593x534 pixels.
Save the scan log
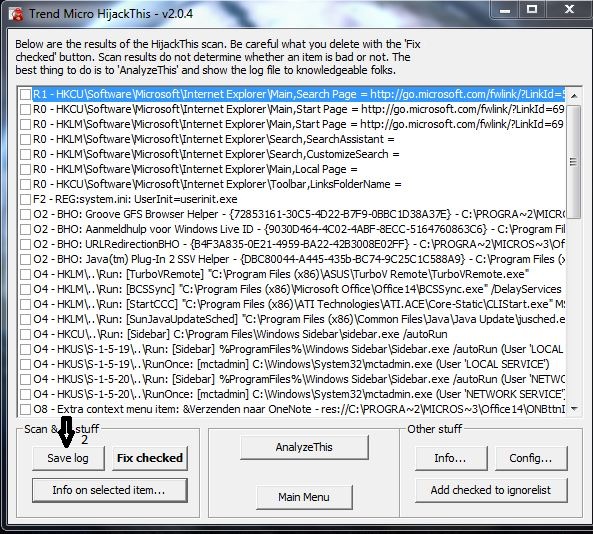(68, 458)
